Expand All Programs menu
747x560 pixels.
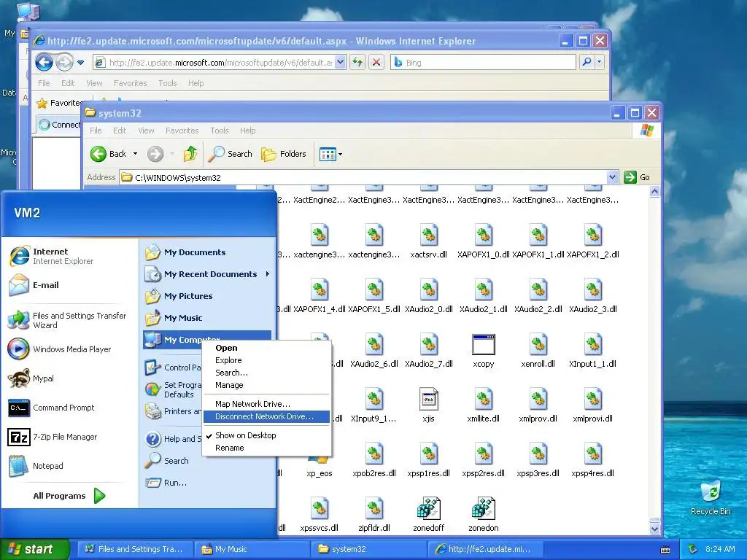pyautogui.click(x=69, y=496)
